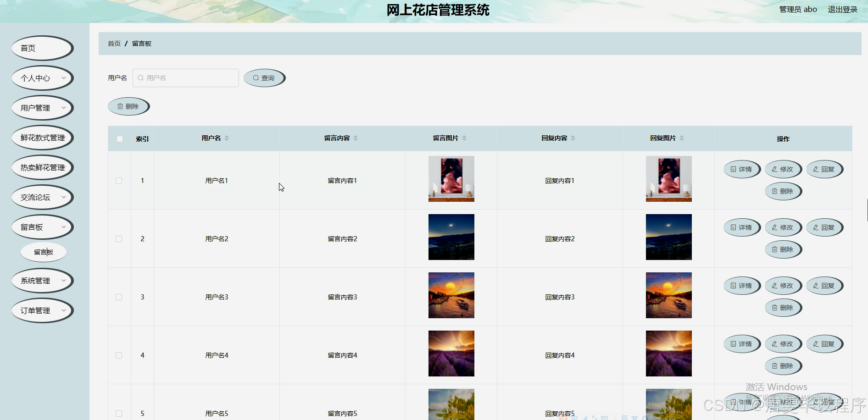The image size is (868, 420).
Task: Check the checkbox for row 用户名5
Action: click(119, 414)
